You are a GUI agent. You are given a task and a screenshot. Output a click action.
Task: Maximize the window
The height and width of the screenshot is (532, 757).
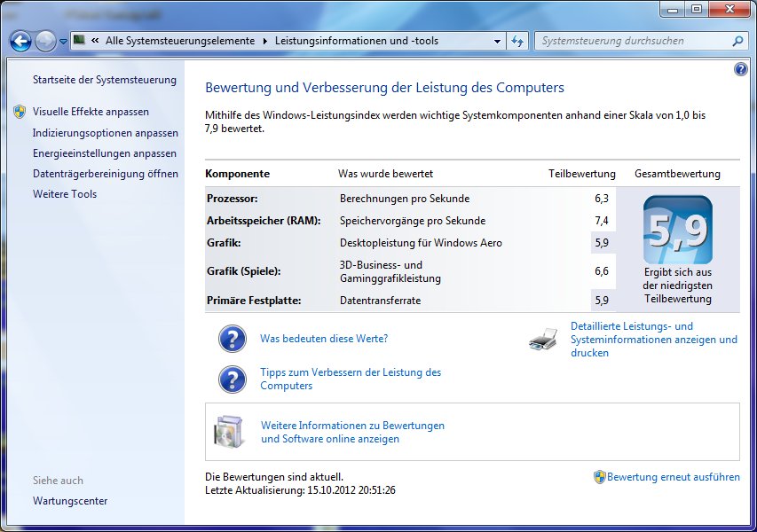697,9
